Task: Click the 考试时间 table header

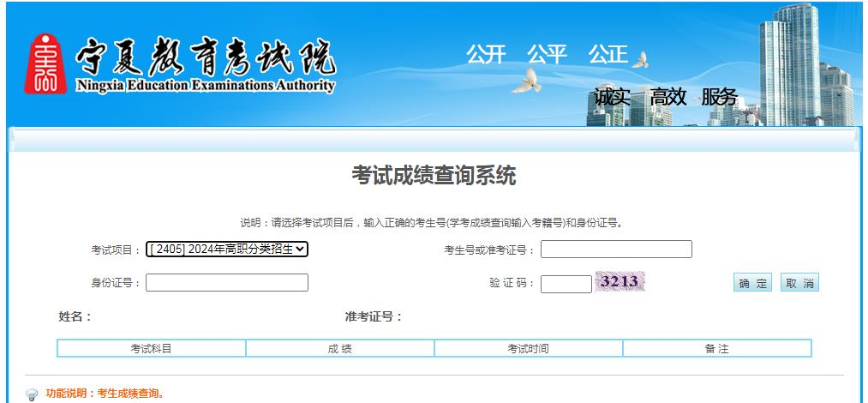Action: tap(528, 349)
